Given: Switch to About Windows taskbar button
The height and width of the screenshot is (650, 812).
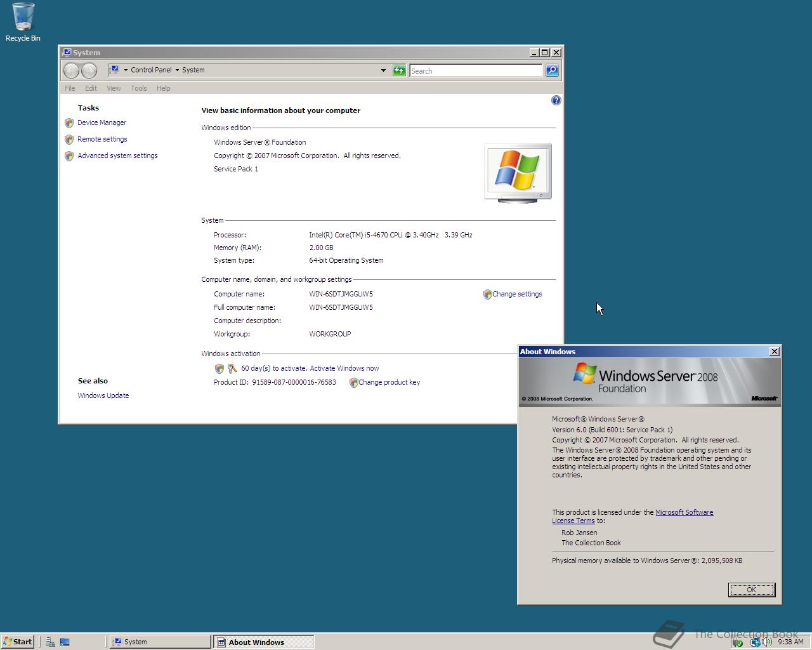Looking at the screenshot, I should (x=263, y=642).
